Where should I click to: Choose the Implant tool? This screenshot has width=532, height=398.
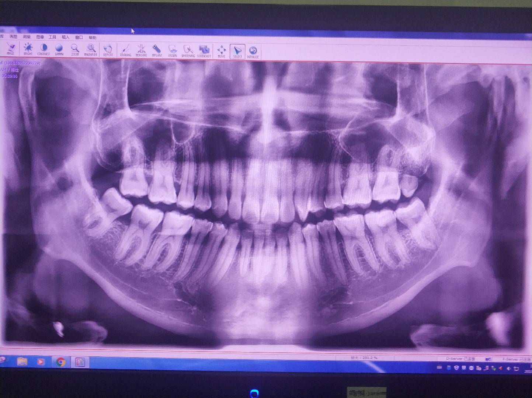tap(157, 50)
